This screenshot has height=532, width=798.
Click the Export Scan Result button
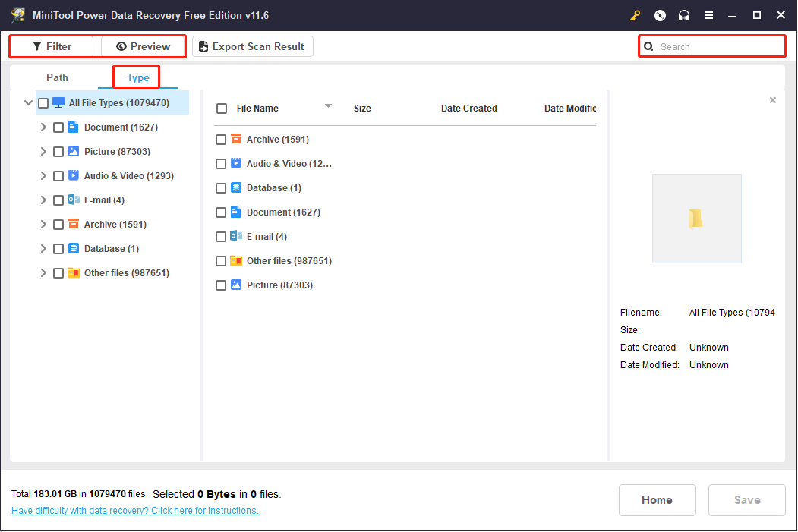pos(252,46)
